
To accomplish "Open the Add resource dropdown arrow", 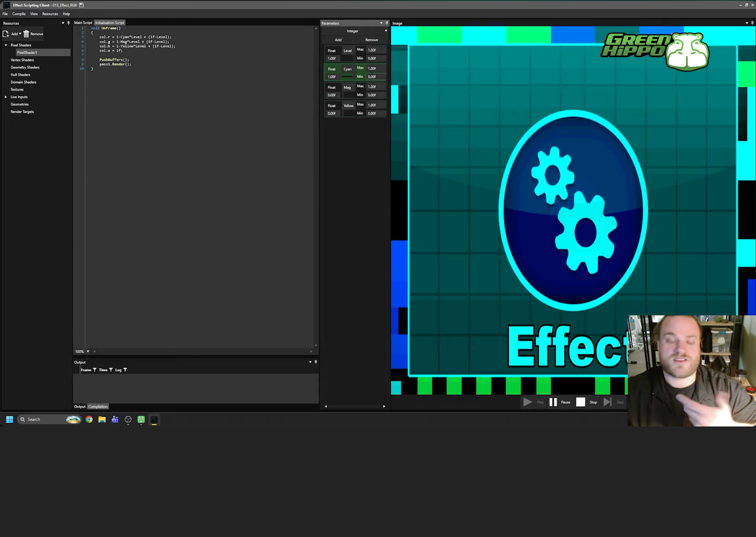I will [x=20, y=34].
